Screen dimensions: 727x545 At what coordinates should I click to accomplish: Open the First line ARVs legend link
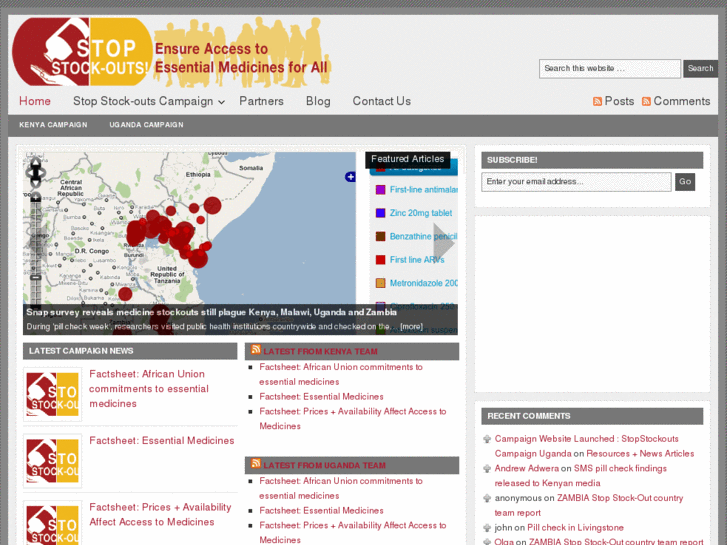pyautogui.click(x=417, y=260)
